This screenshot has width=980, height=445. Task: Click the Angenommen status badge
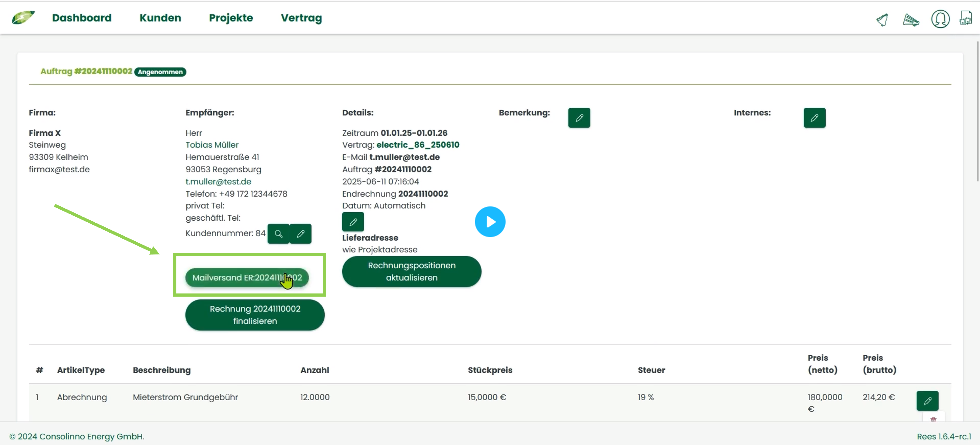click(160, 72)
